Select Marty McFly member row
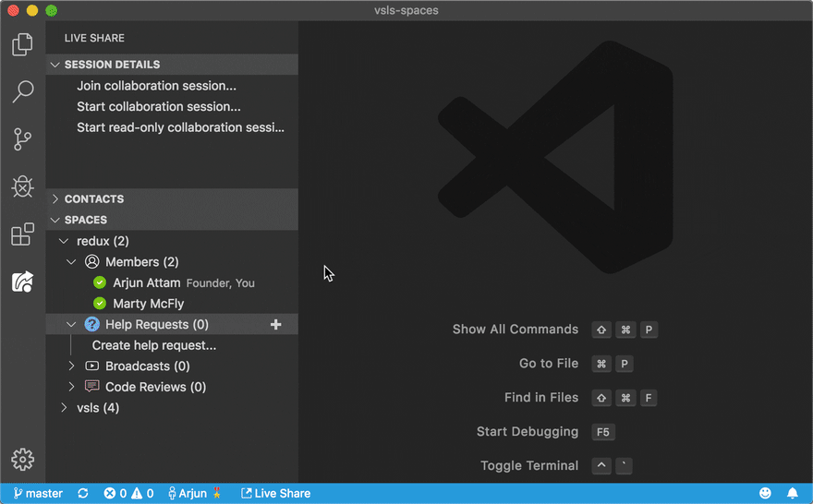Image resolution: width=813 pixels, height=504 pixels. coord(172,304)
